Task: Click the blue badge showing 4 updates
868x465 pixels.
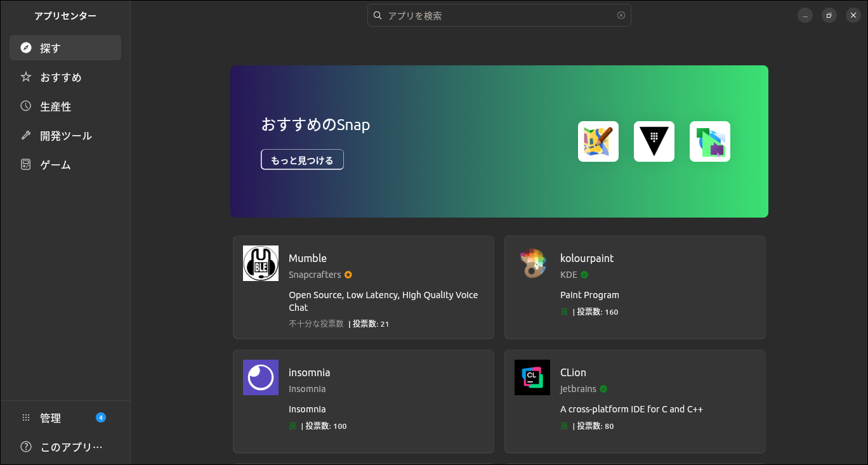Action: (101, 417)
